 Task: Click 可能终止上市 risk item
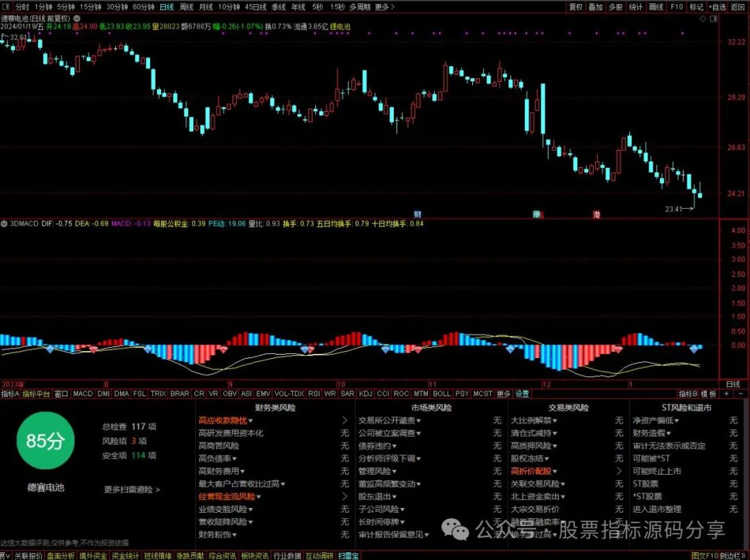pyautogui.click(x=657, y=471)
